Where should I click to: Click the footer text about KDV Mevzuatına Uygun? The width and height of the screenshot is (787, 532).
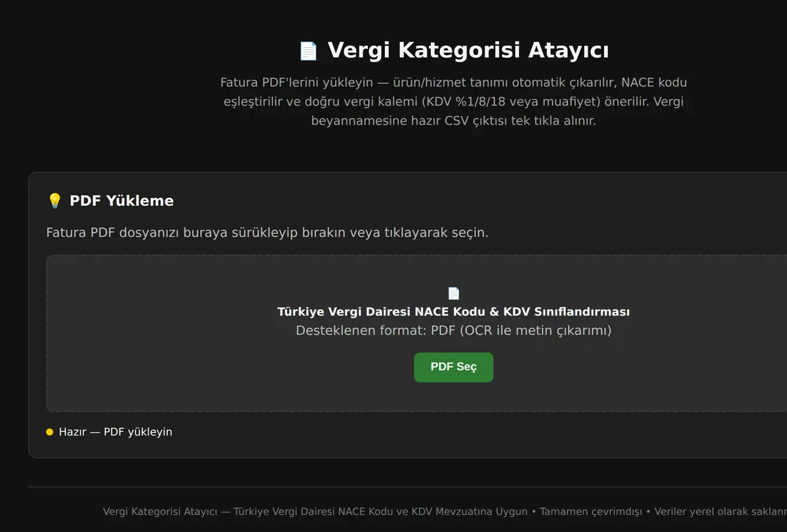point(445,512)
